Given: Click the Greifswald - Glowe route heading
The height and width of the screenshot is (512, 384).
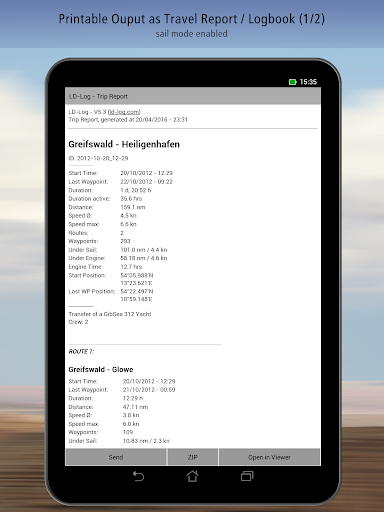Looking at the screenshot, I should 101,369.
